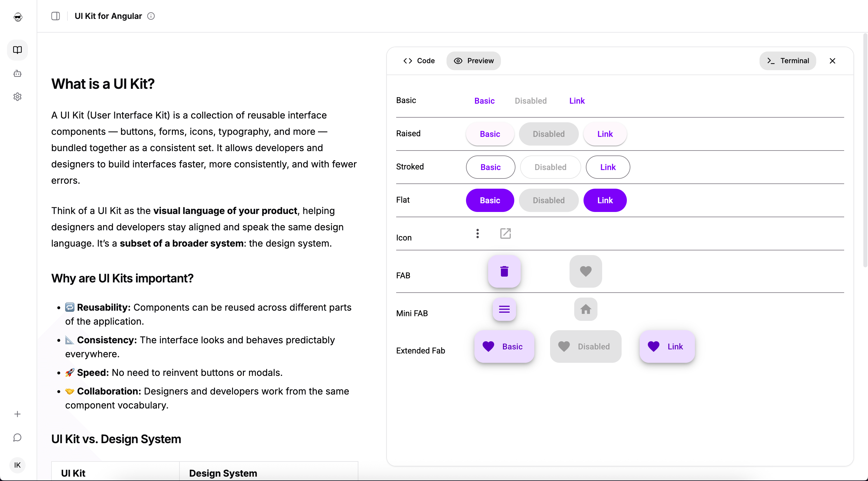Open the IK user avatar
The height and width of the screenshot is (481, 868).
coord(17,465)
